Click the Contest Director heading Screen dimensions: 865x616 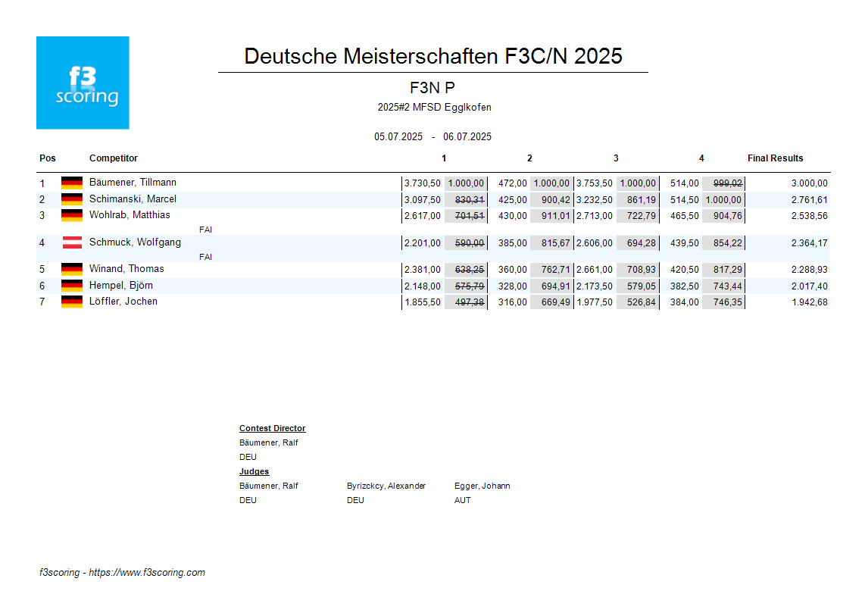tap(272, 429)
